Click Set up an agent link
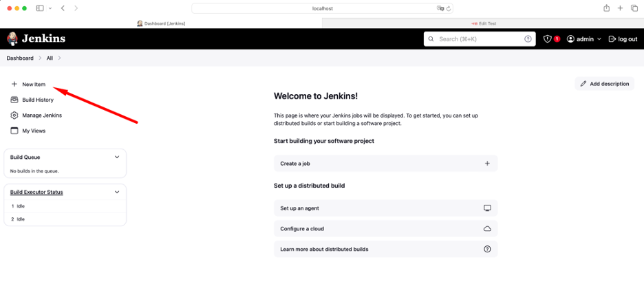Screen dimensions: 644x297 385,208
